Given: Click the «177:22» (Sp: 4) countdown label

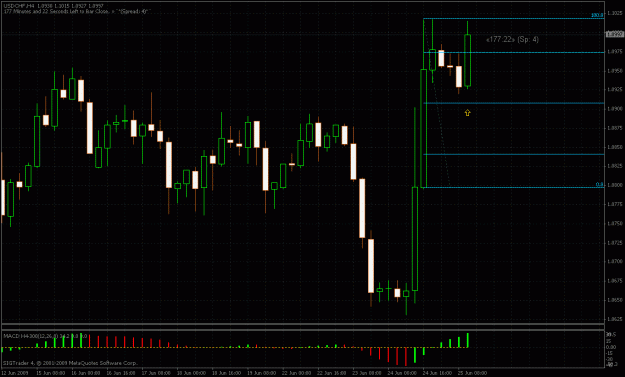Looking at the screenshot, I should point(512,39).
